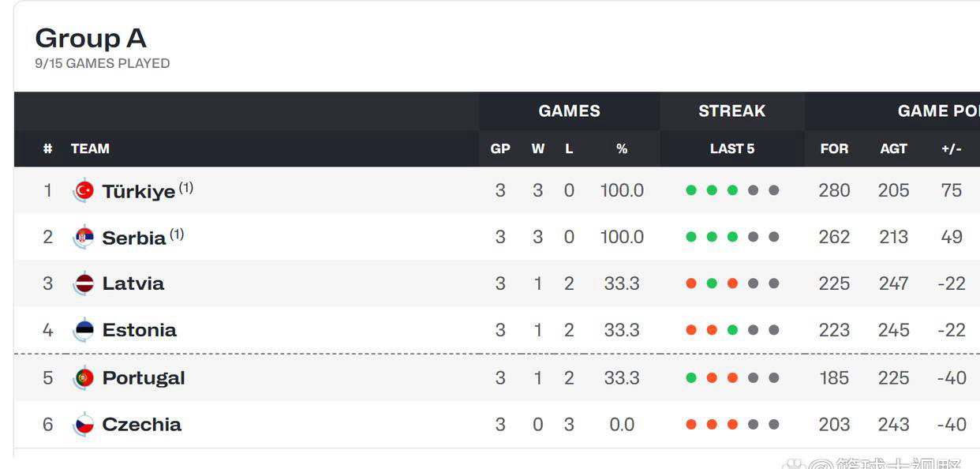
Task: Sort table by the % column header
Action: [622, 148]
